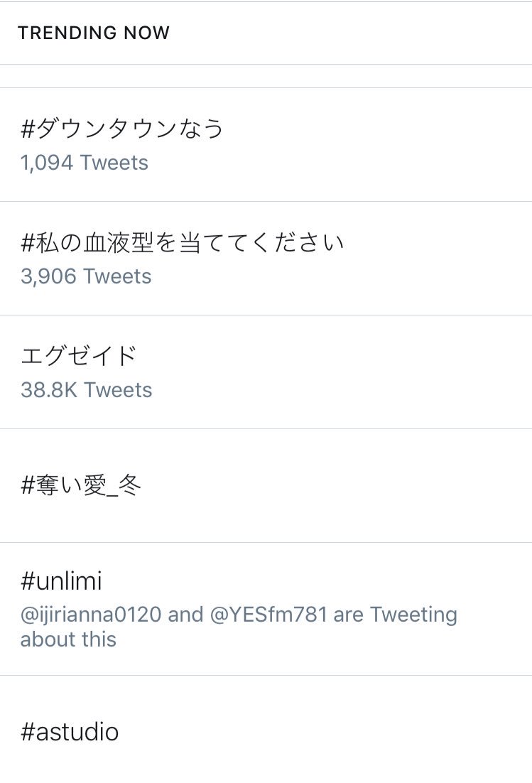Open the エグゼイド trending topic

(78, 355)
